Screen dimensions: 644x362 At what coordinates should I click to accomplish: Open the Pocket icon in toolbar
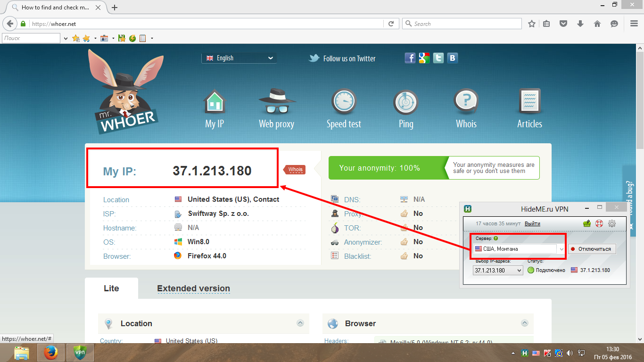(563, 24)
